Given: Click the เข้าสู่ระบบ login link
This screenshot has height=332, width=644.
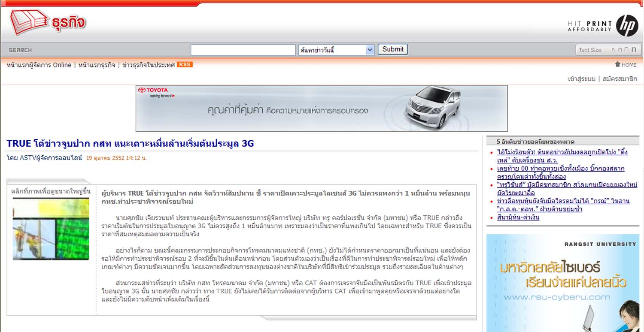Looking at the screenshot, I should pos(581,79).
